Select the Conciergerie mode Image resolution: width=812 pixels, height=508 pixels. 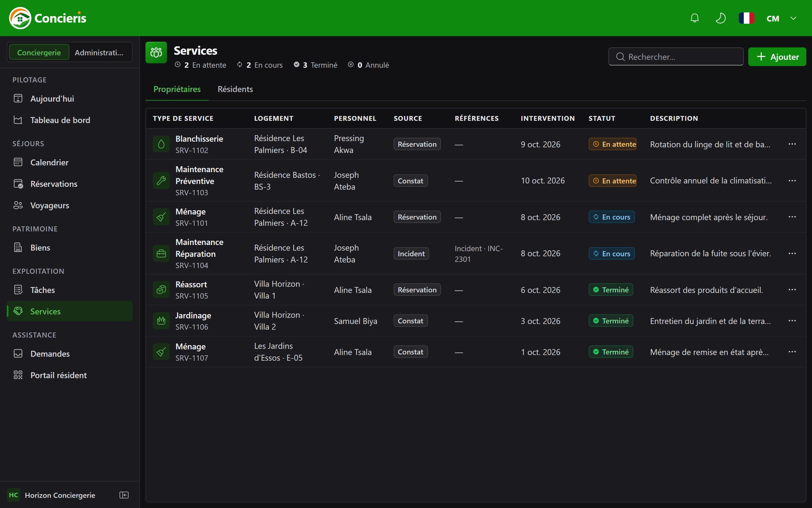(x=39, y=52)
